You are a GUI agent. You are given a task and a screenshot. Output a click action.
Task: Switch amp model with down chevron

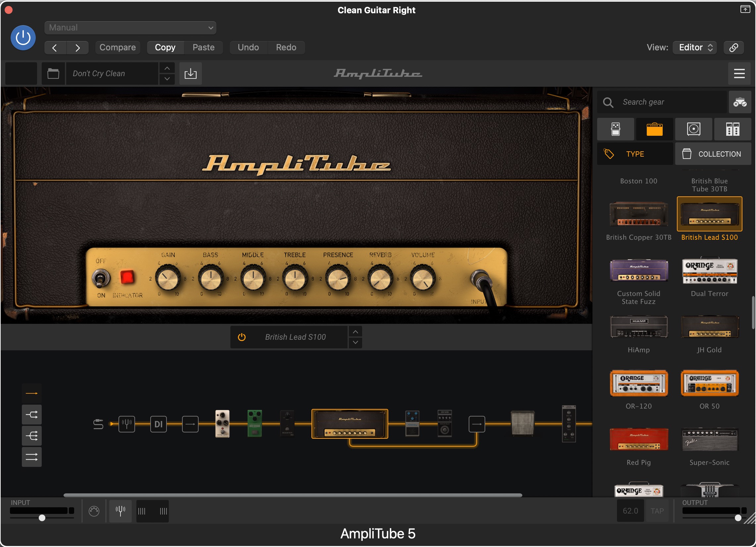pos(355,342)
